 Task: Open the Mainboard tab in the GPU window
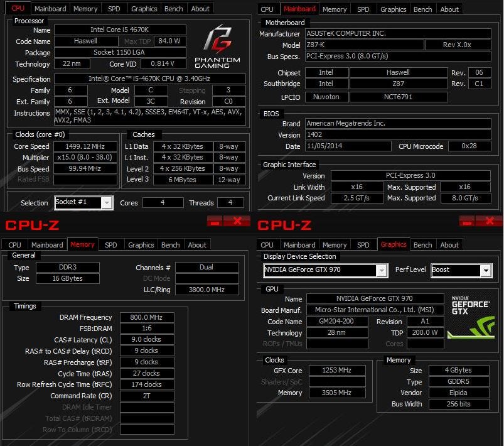(x=299, y=245)
